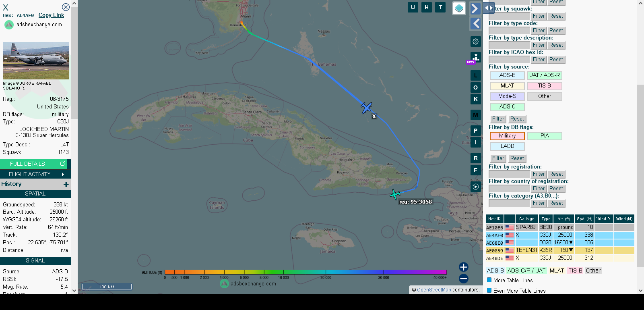Toggle the L map button
This screenshot has width=644, height=310.
coord(476,75)
